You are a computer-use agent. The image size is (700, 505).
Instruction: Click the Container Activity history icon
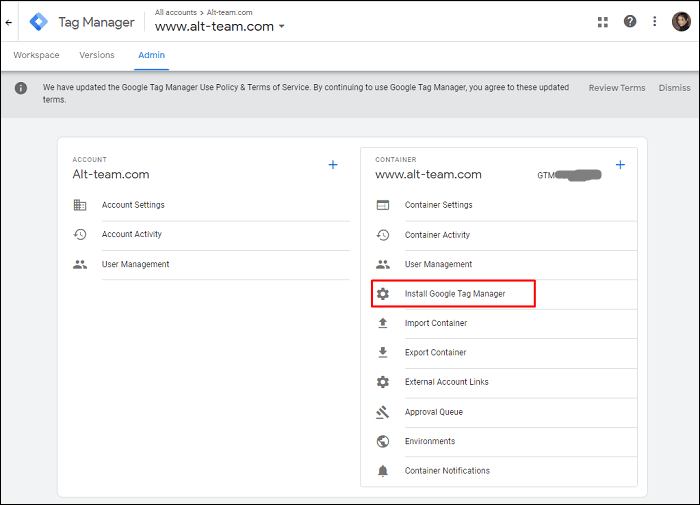[x=383, y=235]
